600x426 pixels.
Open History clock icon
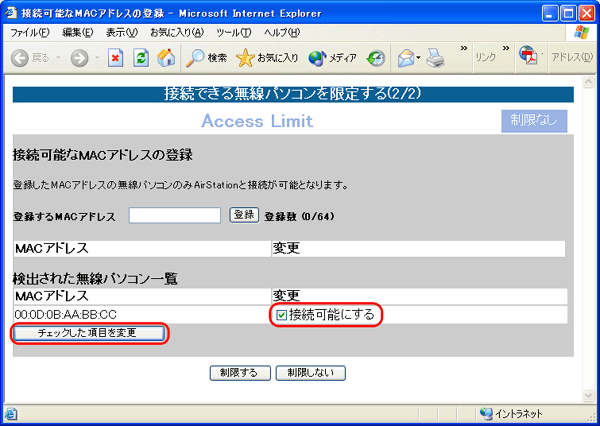coord(376,58)
